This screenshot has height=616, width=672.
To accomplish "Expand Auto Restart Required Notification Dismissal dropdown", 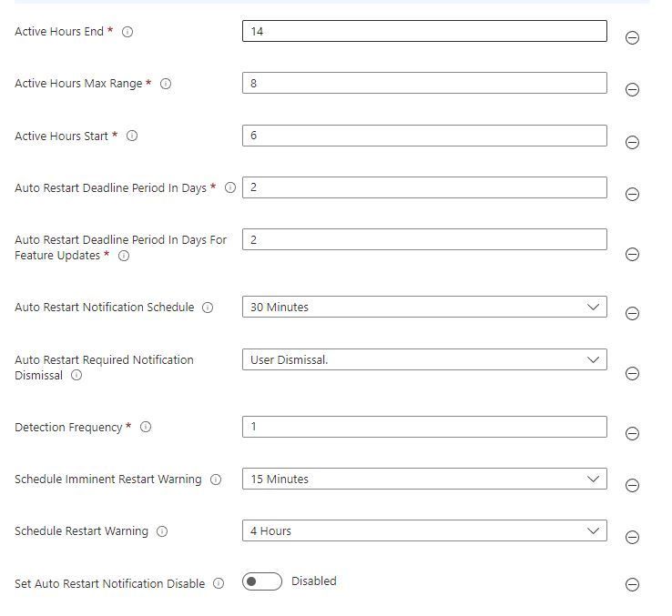I will pyautogui.click(x=424, y=360).
